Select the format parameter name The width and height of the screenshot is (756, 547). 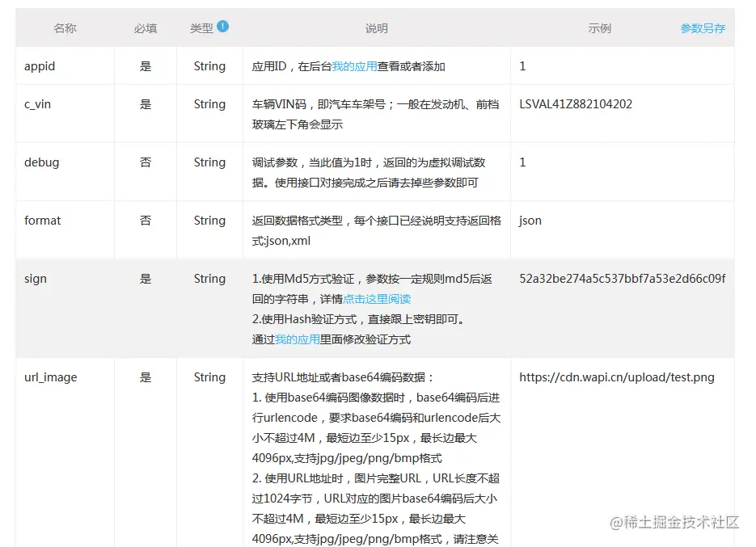(42, 221)
